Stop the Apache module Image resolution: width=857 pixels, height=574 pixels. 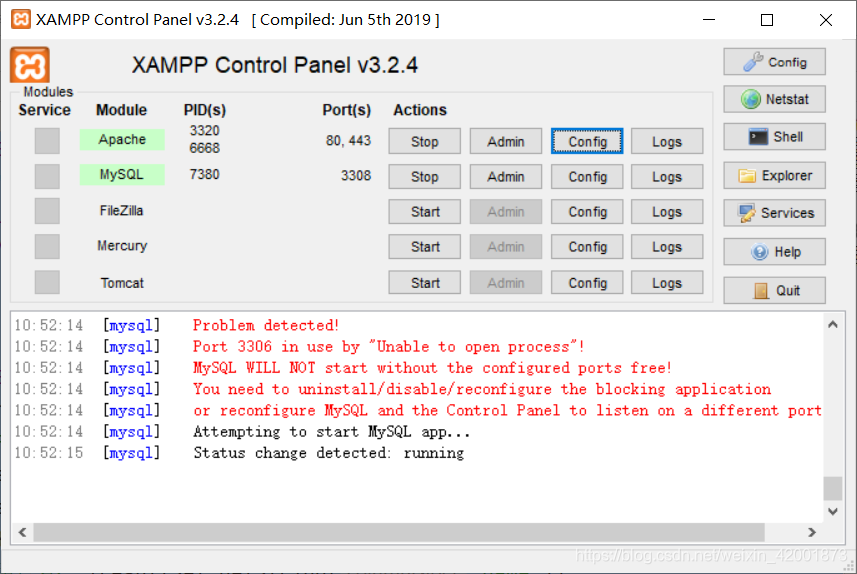pos(425,141)
